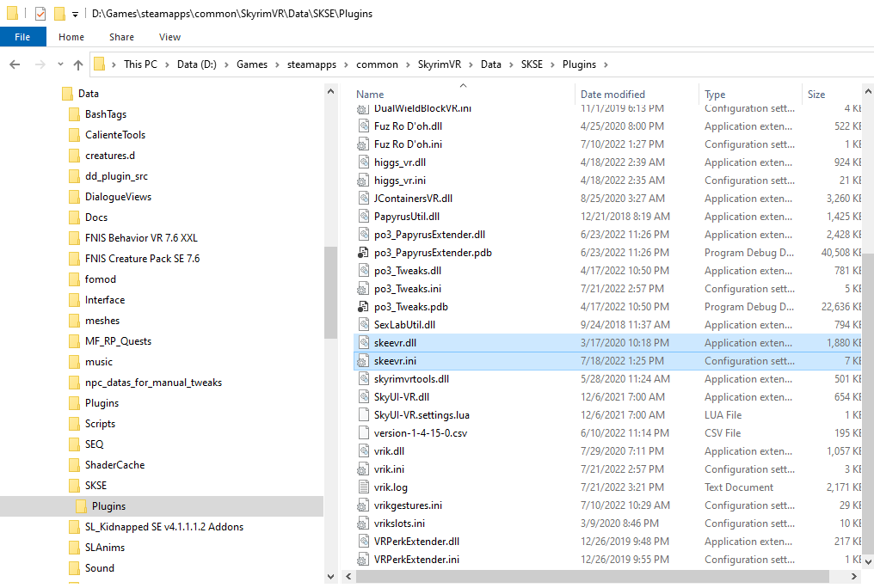Select the Fuz Ro D'oh.dll file icon
This screenshot has width=874, height=588.
[x=363, y=126]
